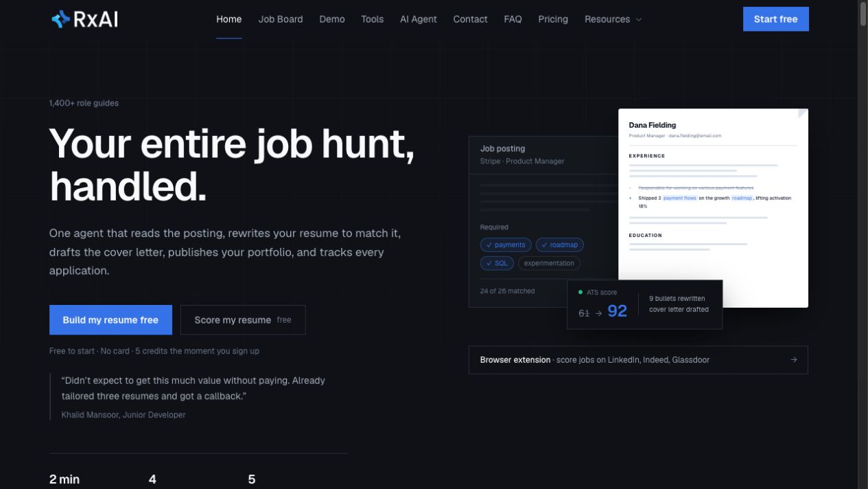Click the Start free button
The width and height of the screenshot is (868, 489).
[x=776, y=19]
